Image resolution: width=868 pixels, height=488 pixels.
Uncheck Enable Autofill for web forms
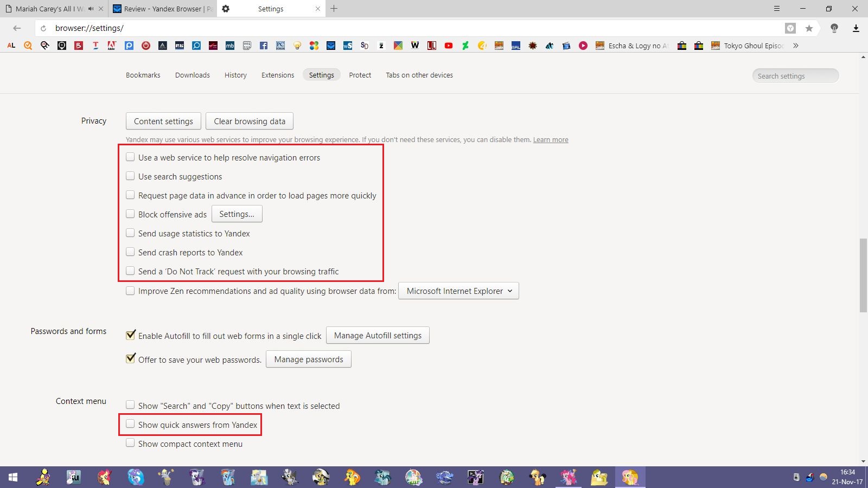(x=130, y=335)
